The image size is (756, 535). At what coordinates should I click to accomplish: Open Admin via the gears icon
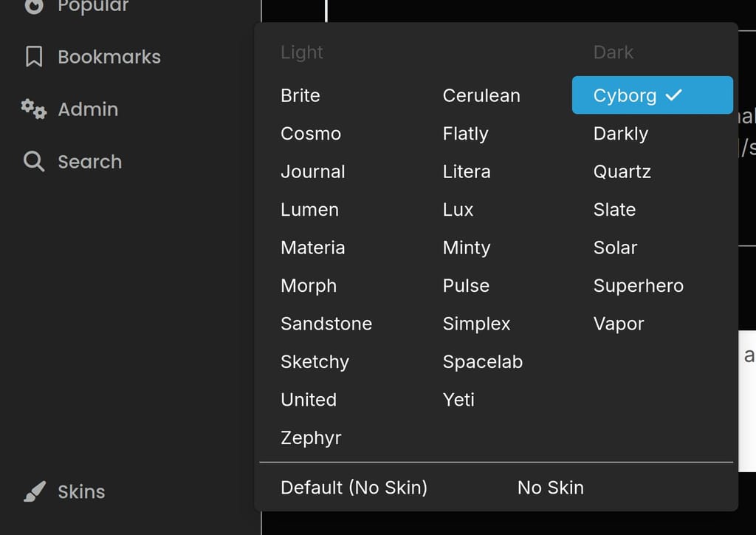click(33, 109)
